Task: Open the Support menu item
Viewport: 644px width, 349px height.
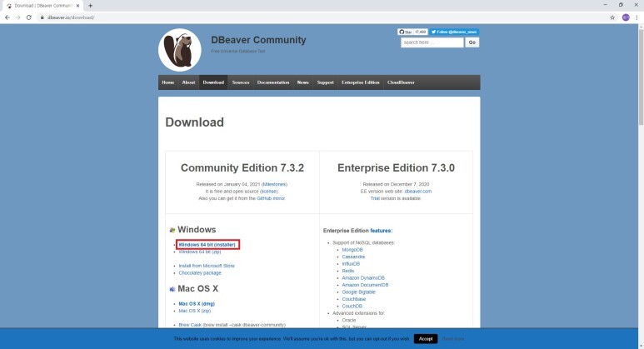Action: [325, 82]
